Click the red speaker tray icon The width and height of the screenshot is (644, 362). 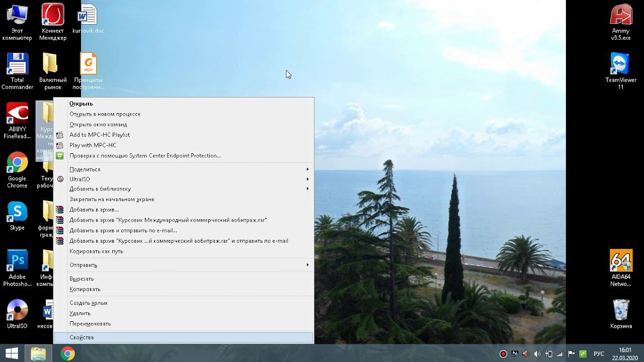(x=526, y=354)
